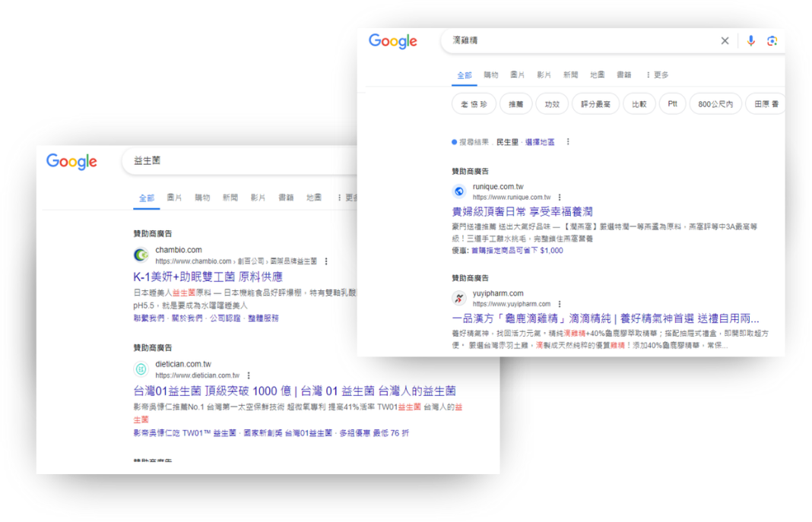Image resolution: width=812 pixels, height=522 pixels.
Task: Select 地圖 tab in 益生菌 window
Action: [314, 198]
